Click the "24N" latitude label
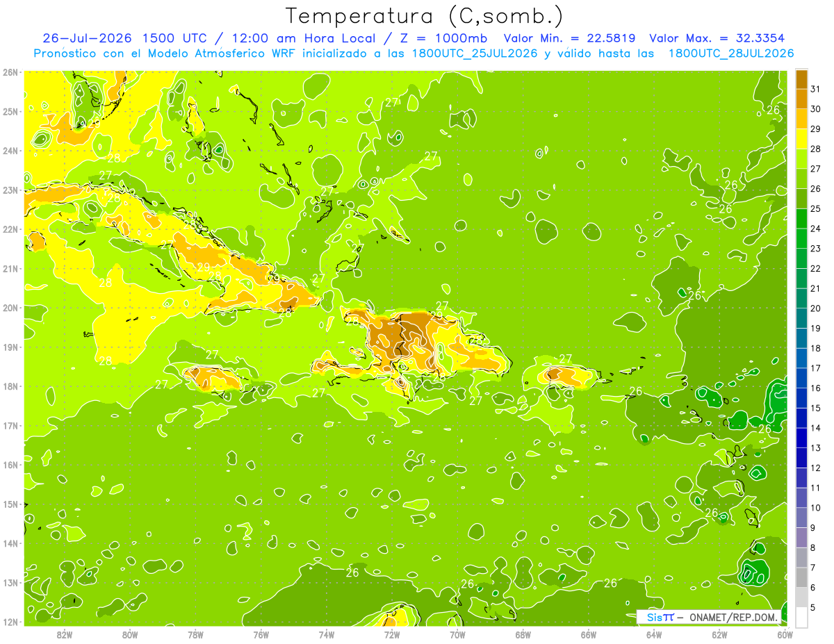The image size is (834, 644). [10, 151]
